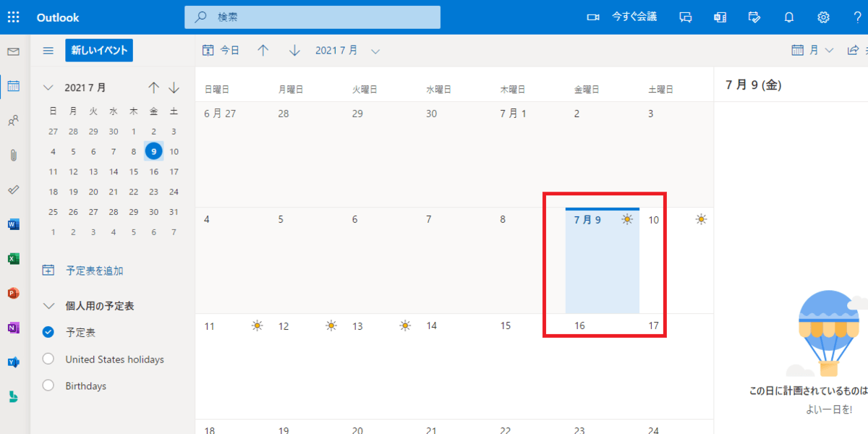Viewport: 868px width, 434px height.
Task: Click 新しいイベント button
Action: (x=99, y=51)
